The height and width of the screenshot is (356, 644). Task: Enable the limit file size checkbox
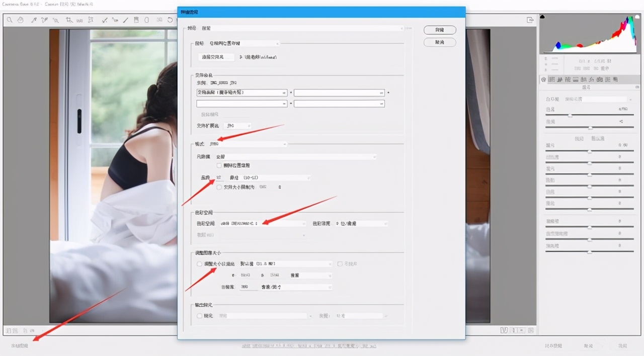pyautogui.click(x=219, y=187)
